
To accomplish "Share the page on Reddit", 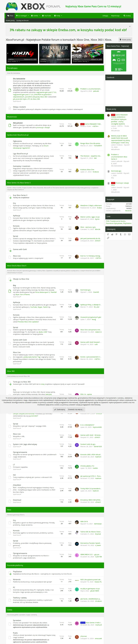I will point(112,234).
